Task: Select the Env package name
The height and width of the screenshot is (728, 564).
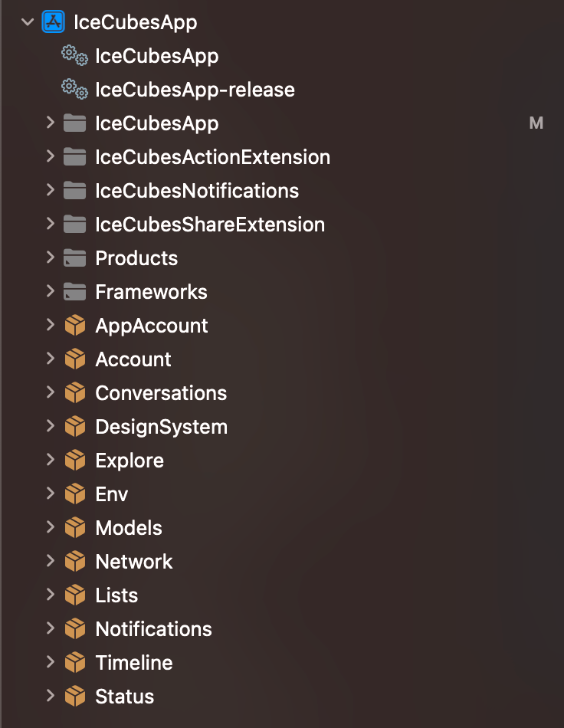Action: pos(111,494)
